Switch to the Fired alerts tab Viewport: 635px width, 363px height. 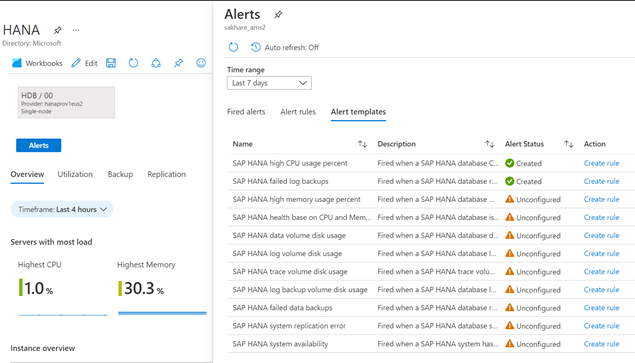coord(246,112)
